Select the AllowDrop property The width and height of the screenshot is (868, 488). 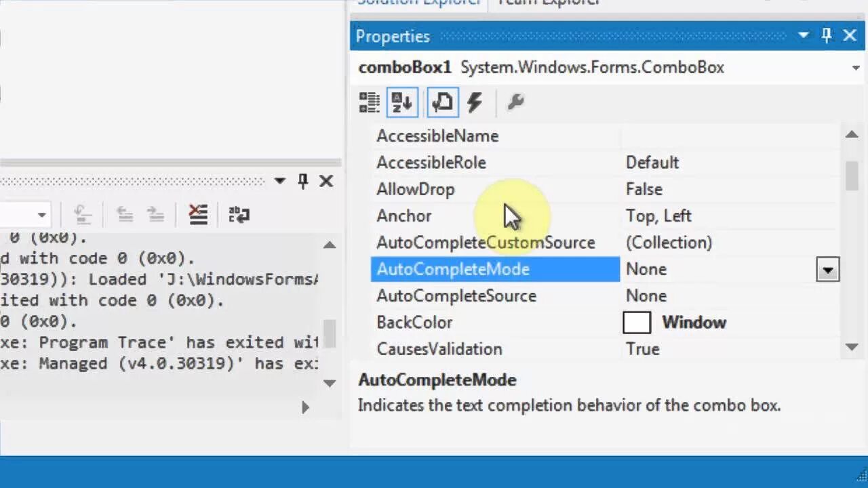416,189
